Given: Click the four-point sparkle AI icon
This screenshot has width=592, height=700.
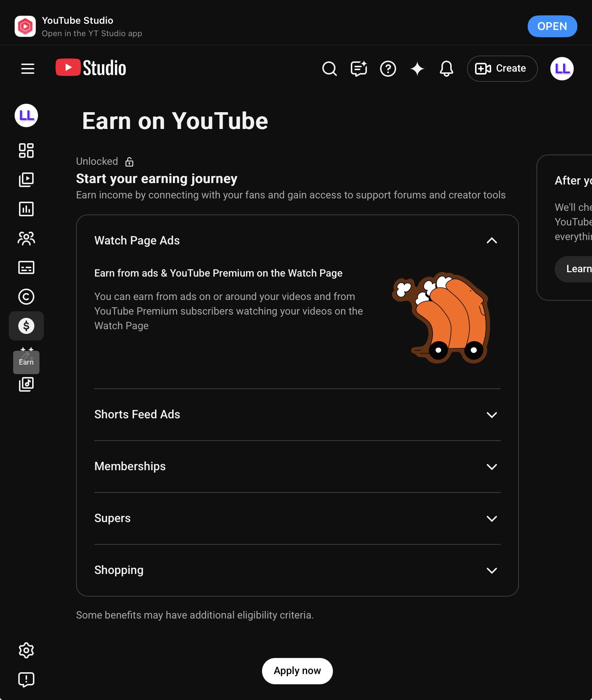Looking at the screenshot, I should coord(417,68).
